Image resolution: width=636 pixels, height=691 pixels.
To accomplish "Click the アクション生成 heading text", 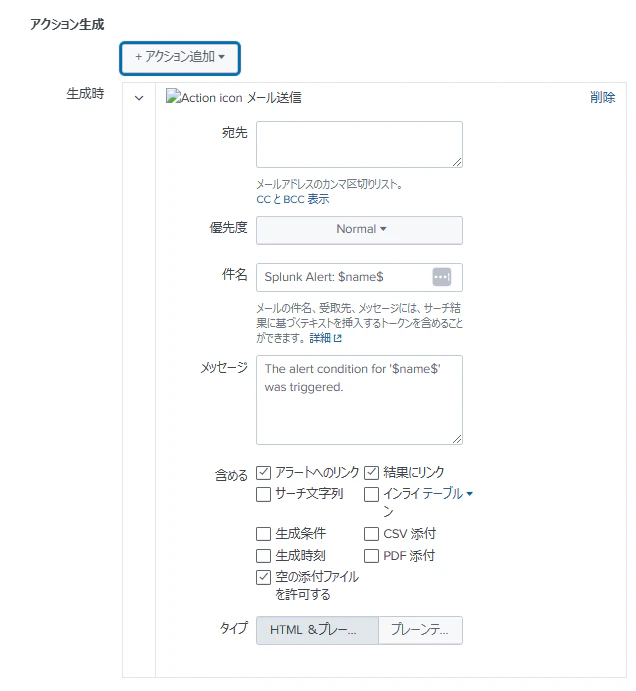I will pyautogui.click(x=67, y=24).
